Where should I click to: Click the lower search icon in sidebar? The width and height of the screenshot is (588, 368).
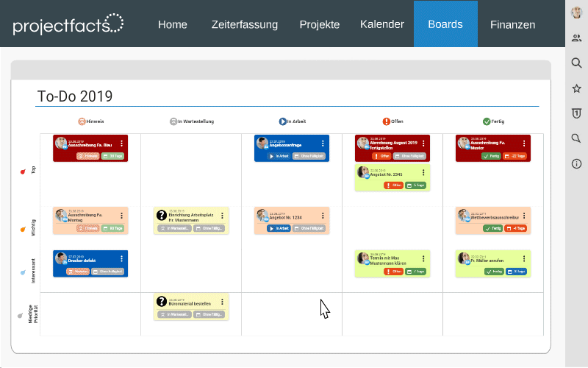(576, 138)
